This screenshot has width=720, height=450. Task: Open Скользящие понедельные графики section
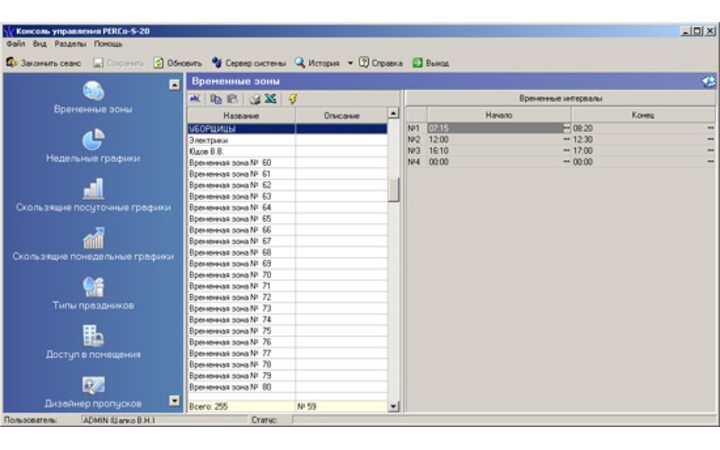click(92, 238)
